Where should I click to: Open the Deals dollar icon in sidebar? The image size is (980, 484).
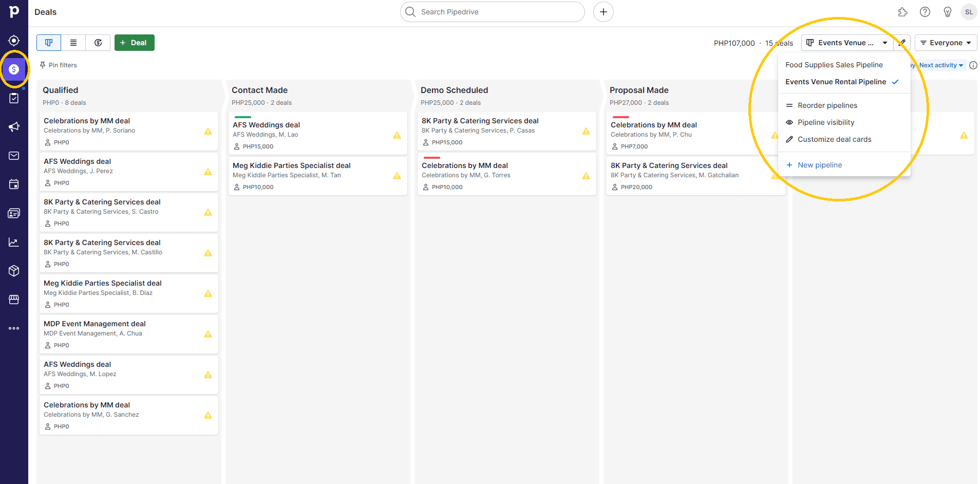coord(14,69)
